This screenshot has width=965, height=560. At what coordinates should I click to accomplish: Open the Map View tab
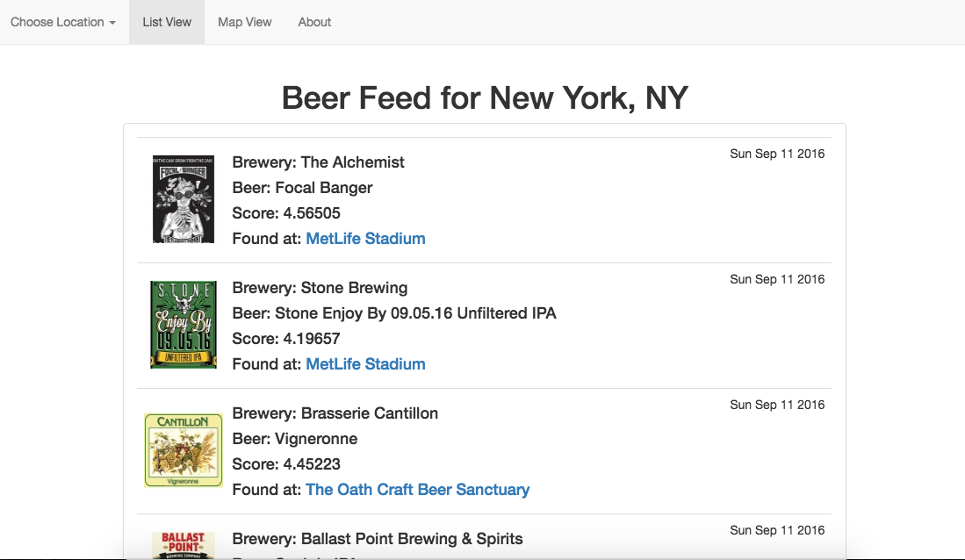[245, 22]
